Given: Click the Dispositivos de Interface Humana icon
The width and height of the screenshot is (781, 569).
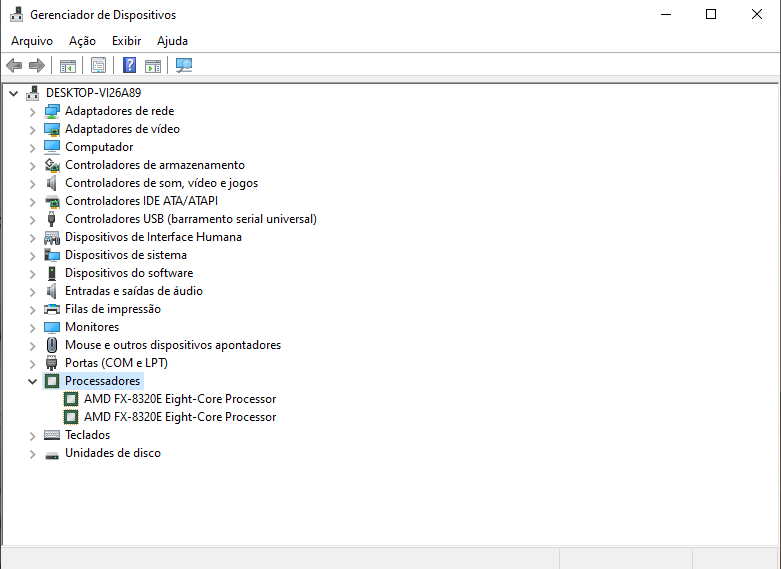Looking at the screenshot, I should 52,237.
